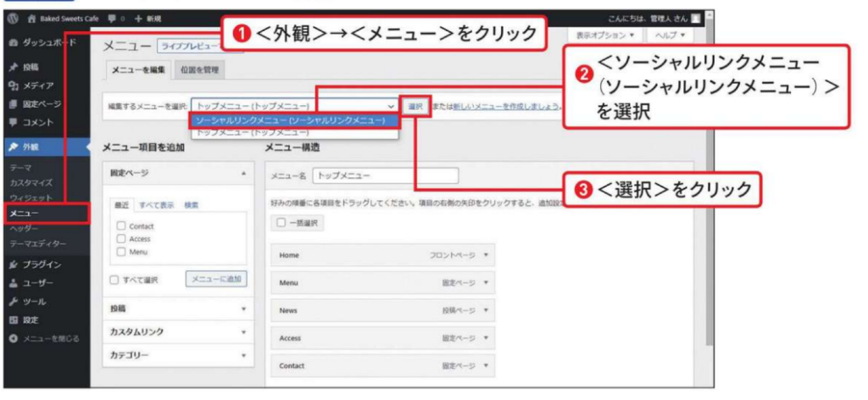Select ソーシャルリンクメニュー in the dropdown list
The width and height of the screenshot is (868, 400).
click(x=292, y=120)
